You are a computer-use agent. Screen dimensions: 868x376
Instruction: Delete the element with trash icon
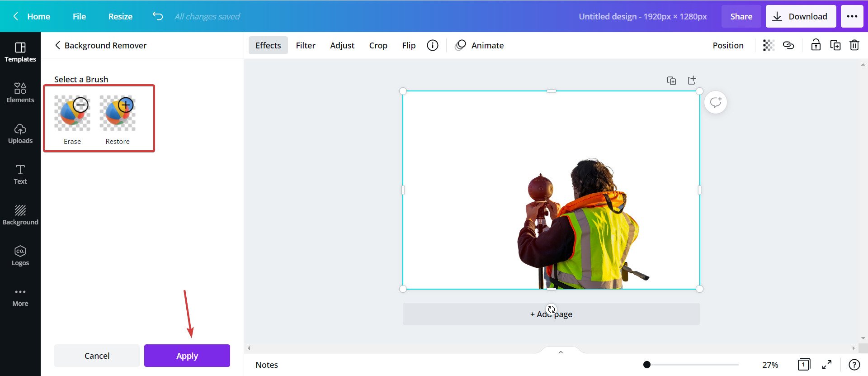point(854,45)
